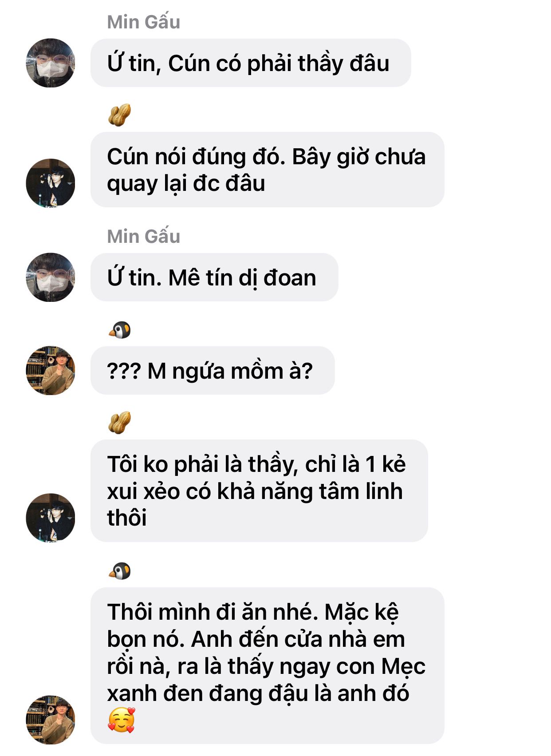The height and width of the screenshot is (756, 551).
Task: Tap avatar beside 'Thôi mình đi ăn nhé' message
Action: point(50,720)
